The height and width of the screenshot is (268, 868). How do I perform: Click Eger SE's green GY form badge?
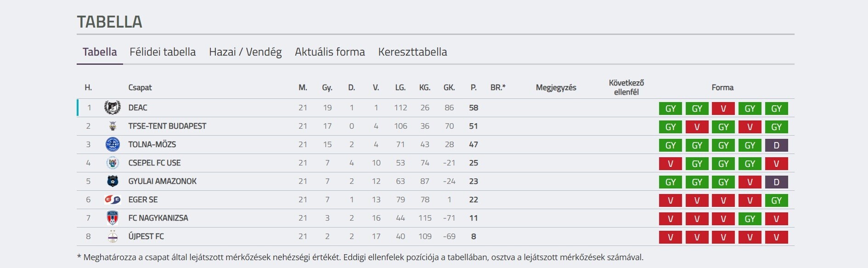[776, 200]
